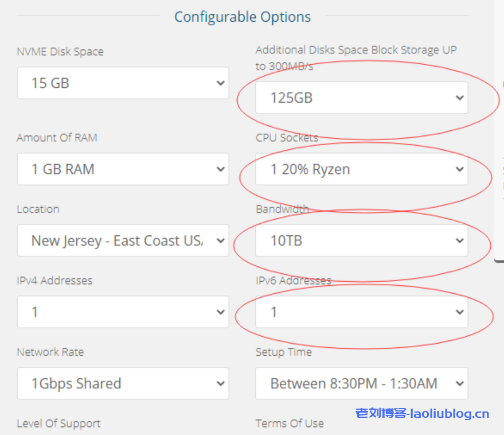Click the Amount Of RAM label
Viewport: 504px width, 435px height.
point(57,138)
